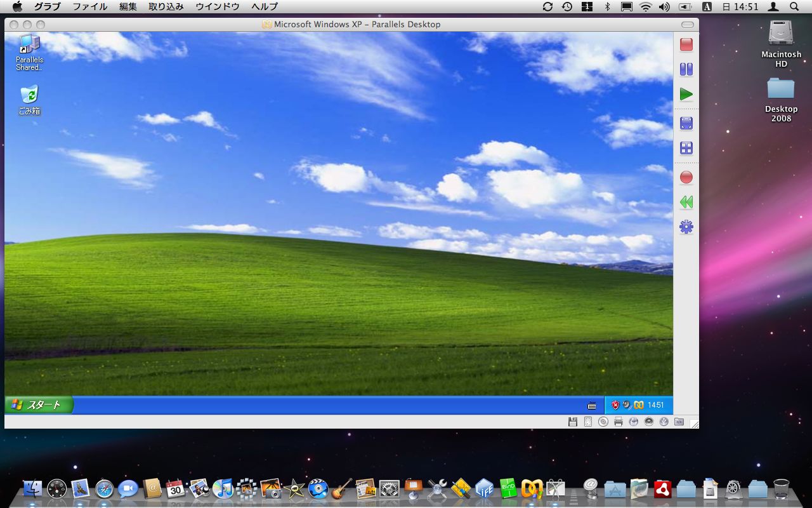Click the sync arrows icon in menu bar
The image size is (812, 508).
(548, 7)
